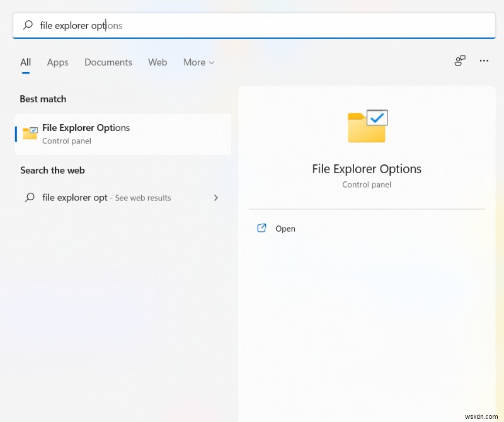Switch to the Documents tab
This screenshot has width=504, height=422.
[108, 62]
